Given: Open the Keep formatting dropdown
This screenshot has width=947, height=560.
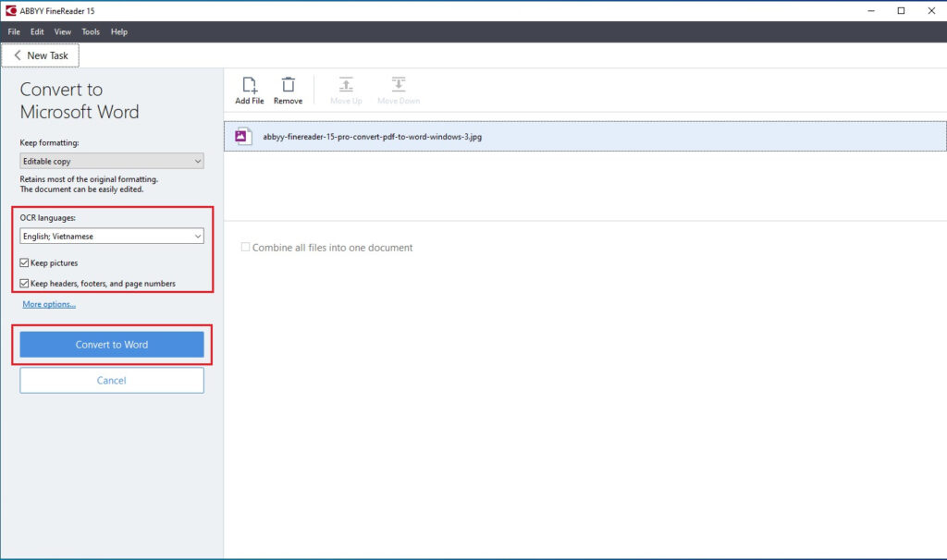Looking at the screenshot, I should [112, 161].
